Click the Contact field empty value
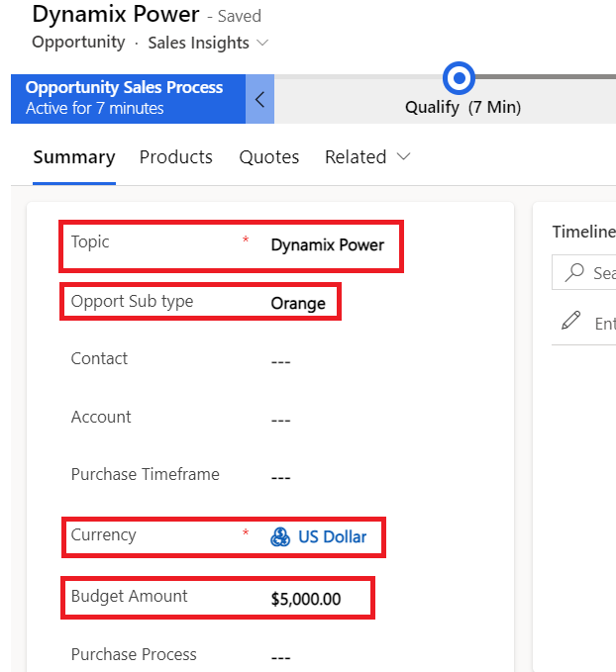 click(x=281, y=362)
